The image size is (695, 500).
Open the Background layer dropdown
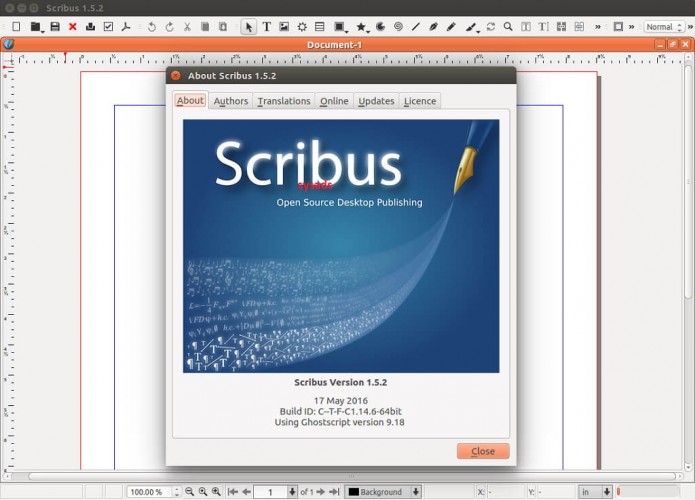tap(383, 492)
